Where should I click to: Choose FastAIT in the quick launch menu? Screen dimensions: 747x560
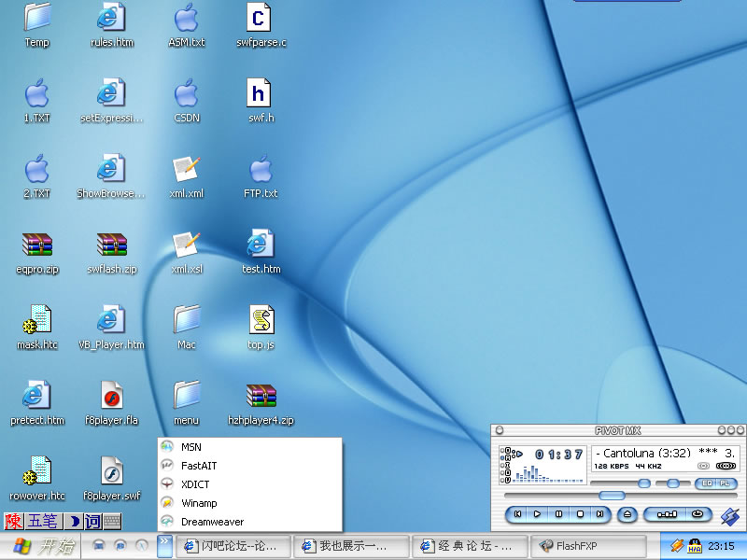[249, 466]
